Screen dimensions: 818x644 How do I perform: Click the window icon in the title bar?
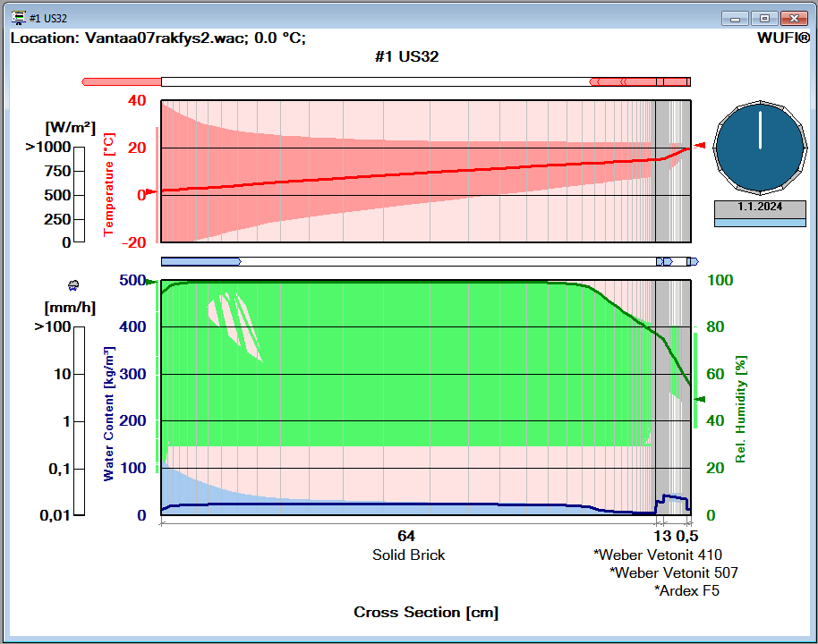[x=17, y=18]
